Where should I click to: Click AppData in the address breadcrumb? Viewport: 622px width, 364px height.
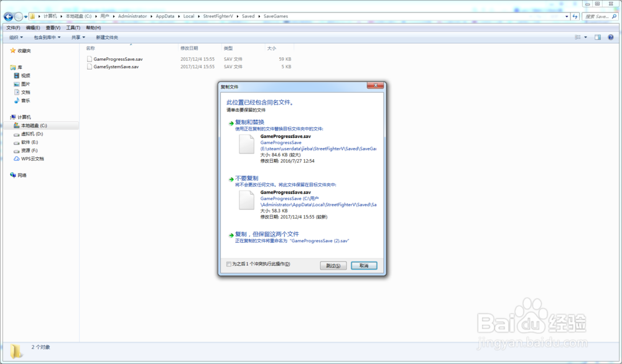[x=165, y=16]
